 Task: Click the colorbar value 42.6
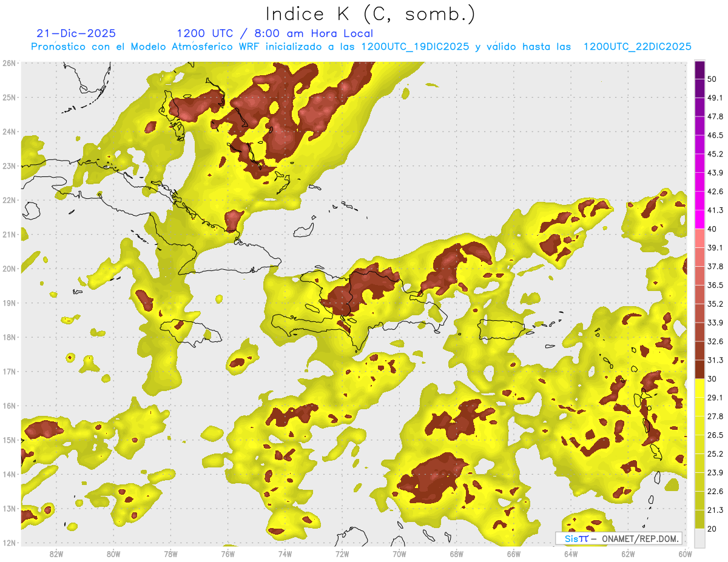coord(715,192)
